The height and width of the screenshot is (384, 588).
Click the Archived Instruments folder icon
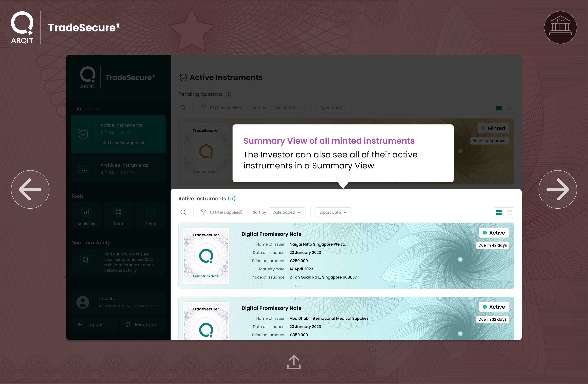click(84, 169)
